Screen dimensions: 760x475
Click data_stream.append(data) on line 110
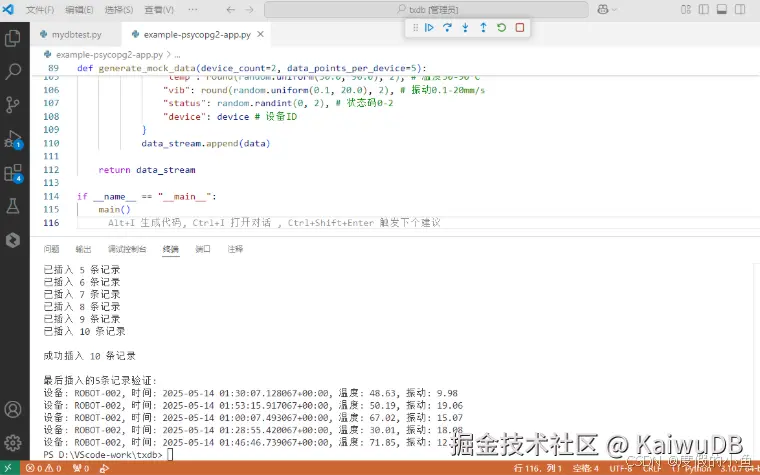pos(206,143)
